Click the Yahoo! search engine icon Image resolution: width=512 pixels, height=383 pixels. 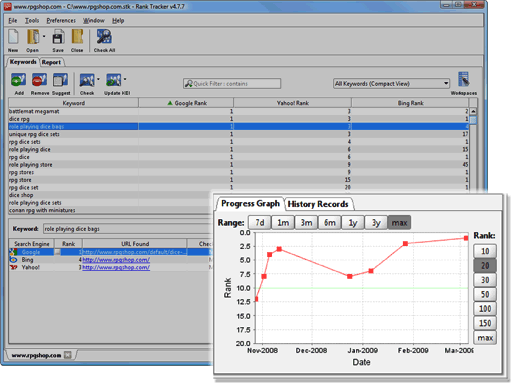point(13,267)
